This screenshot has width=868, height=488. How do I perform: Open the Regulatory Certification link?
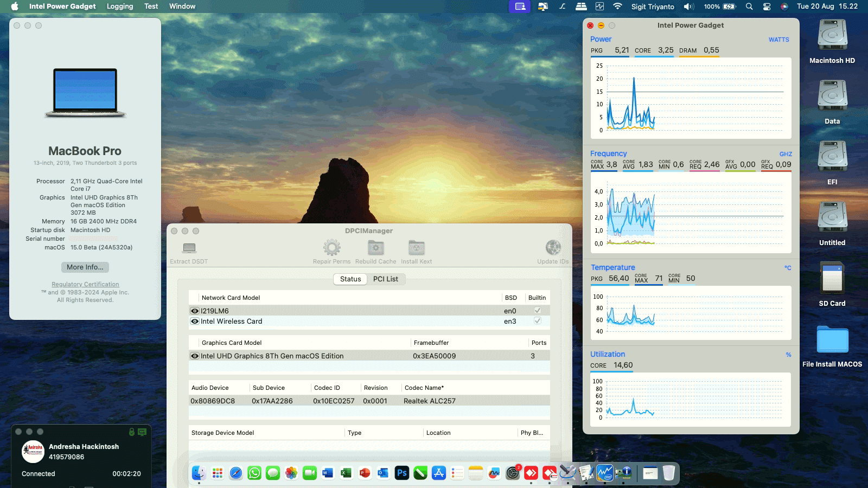85,284
